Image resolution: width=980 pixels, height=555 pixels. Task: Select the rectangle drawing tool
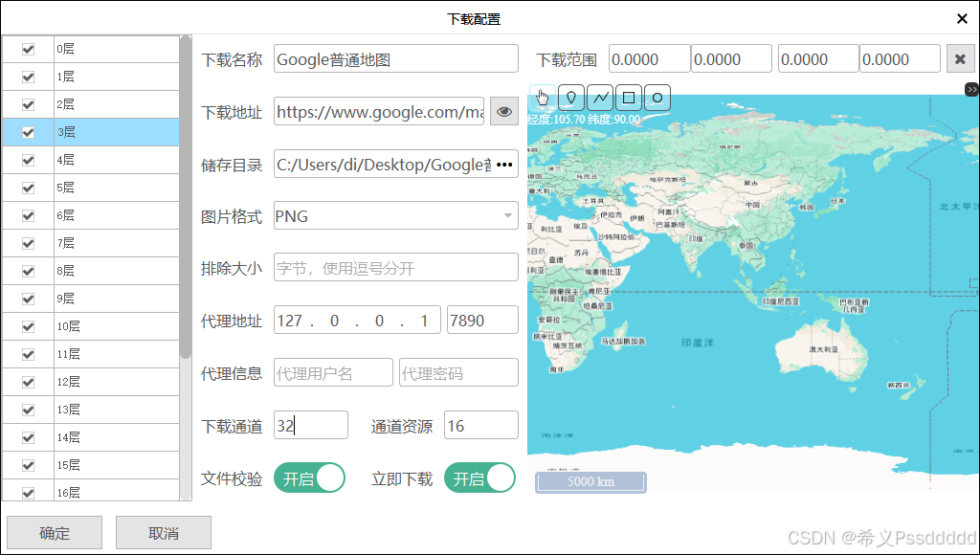629,98
